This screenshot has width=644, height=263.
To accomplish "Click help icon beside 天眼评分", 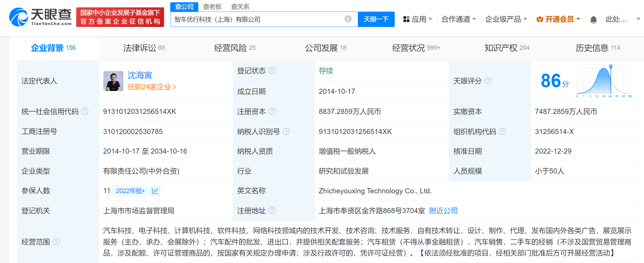I will [488, 81].
